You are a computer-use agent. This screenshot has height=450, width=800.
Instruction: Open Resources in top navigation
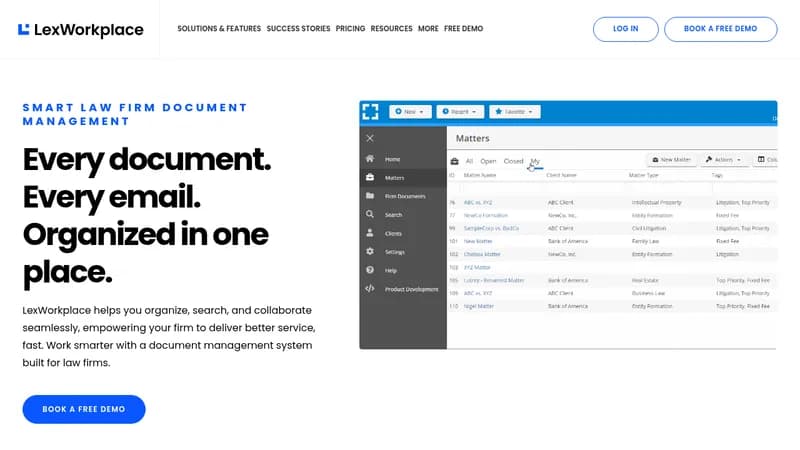tap(391, 29)
